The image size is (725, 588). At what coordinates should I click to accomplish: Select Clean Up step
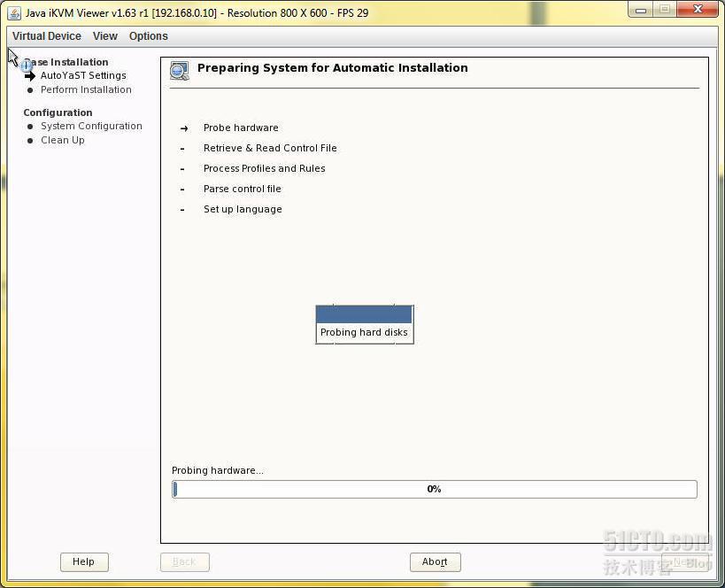point(63,140)
